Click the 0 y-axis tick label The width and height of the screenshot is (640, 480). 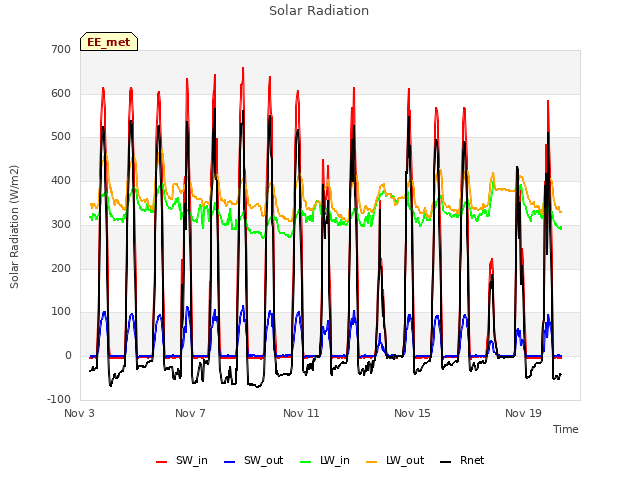pyautogui.click(x=68, y=356)
